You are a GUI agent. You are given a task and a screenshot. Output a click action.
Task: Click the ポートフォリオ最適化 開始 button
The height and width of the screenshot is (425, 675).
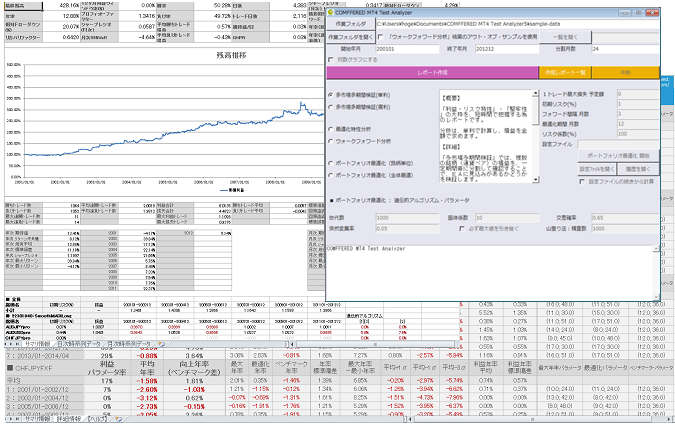click(x=618, y=155)
